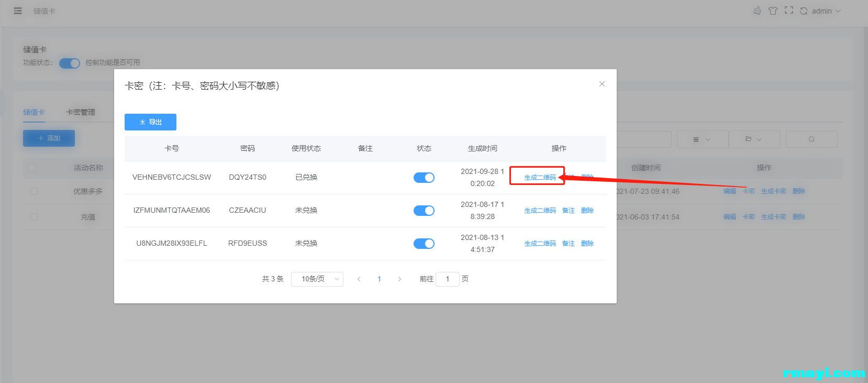Open the grid column settings dropdown
This screenshot has height=383, width=868.
702,139
